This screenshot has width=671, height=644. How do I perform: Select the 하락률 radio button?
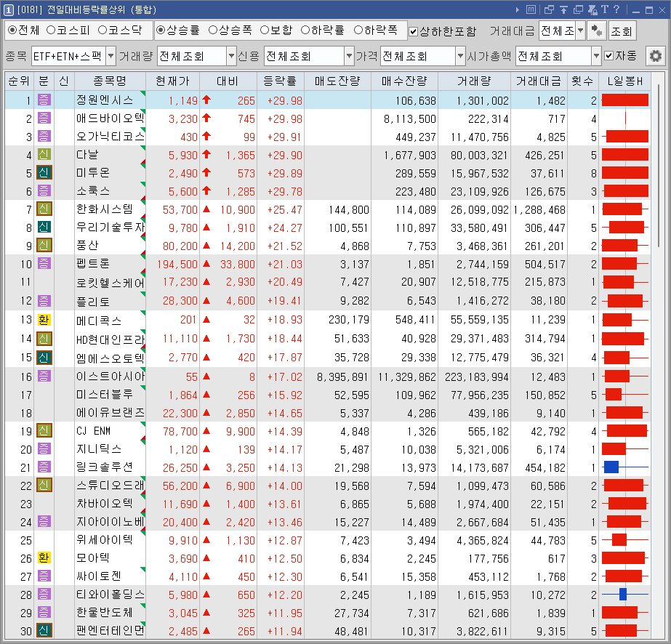[x=305, y=30]
